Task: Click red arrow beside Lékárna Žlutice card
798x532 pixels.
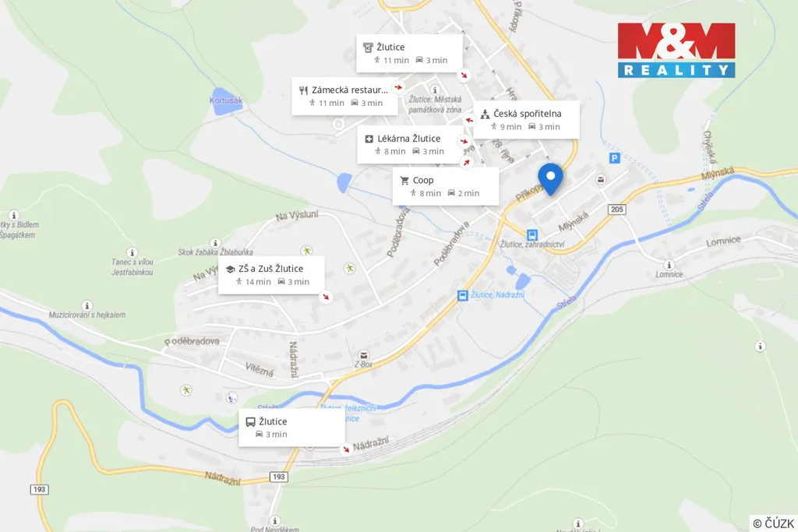Action: point(464,141)
